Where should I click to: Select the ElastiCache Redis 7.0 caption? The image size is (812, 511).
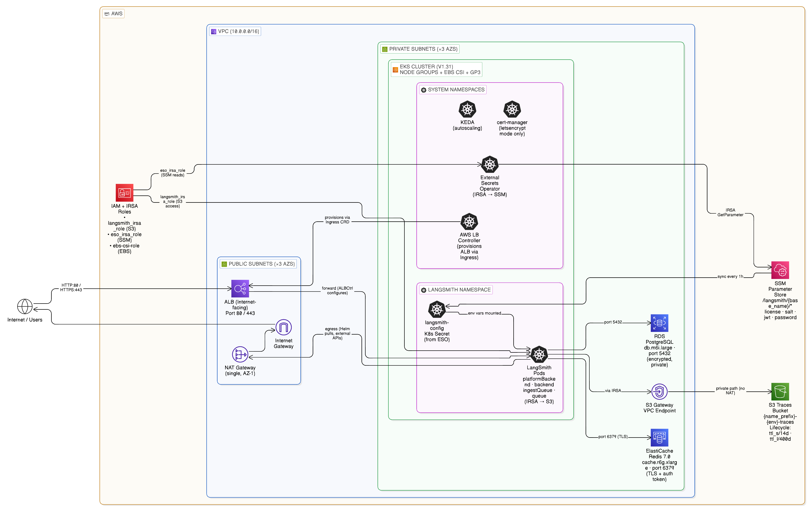pos(660,465)
